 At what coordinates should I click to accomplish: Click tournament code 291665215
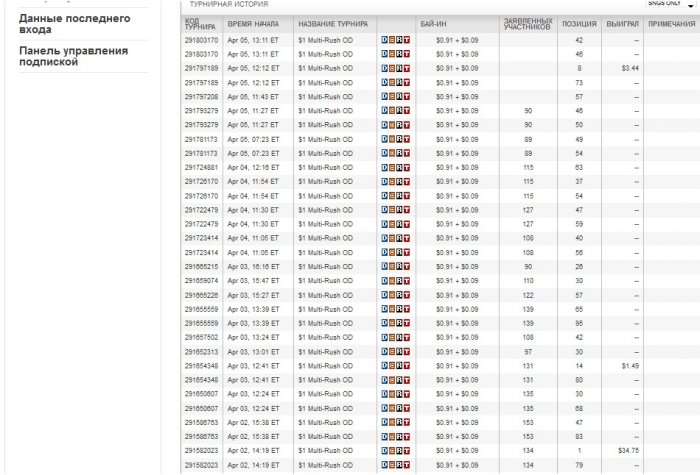tap(201, 267)
